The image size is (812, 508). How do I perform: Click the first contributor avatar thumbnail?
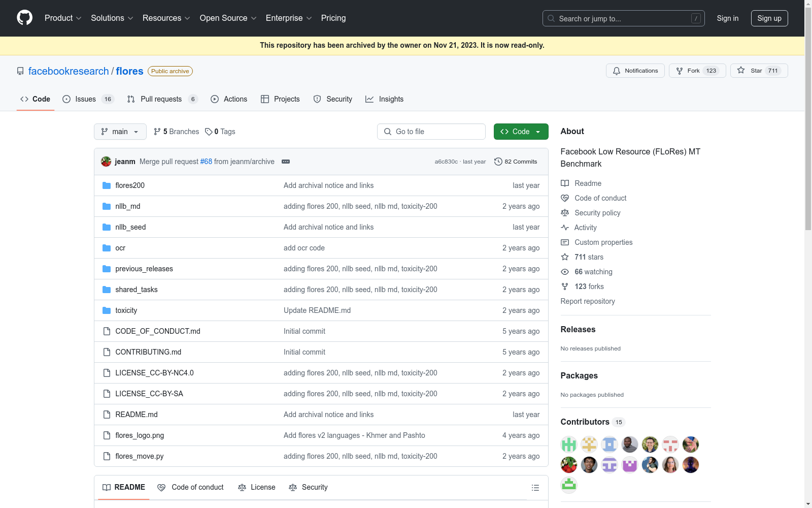[x=569, y=444]
